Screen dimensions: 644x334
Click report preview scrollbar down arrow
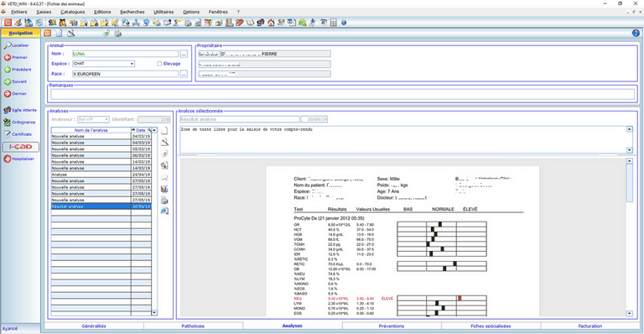630,314
